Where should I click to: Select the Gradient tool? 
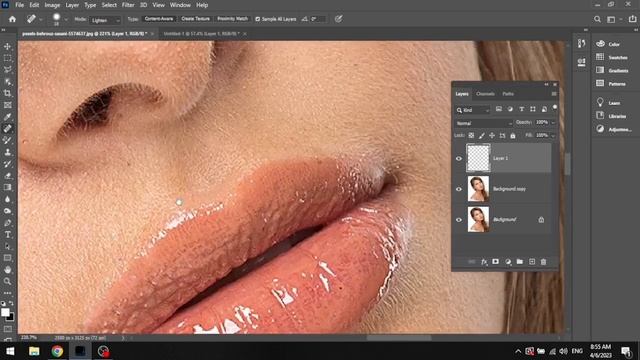point(7,187)
